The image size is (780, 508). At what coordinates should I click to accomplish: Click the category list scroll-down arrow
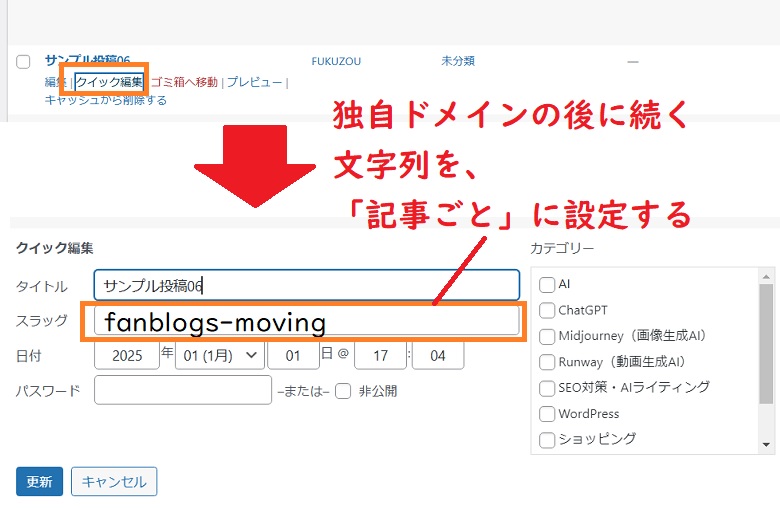tap(766, 445)
